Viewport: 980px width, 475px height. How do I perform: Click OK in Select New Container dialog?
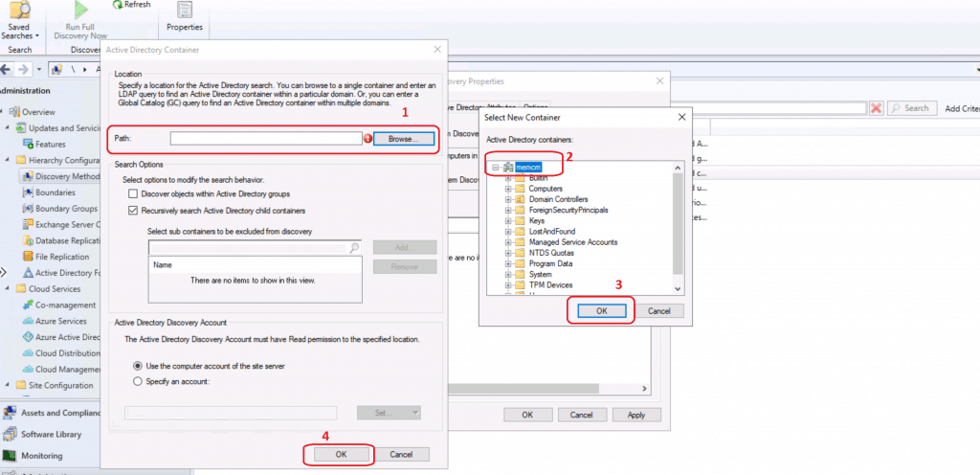point(601,310)
